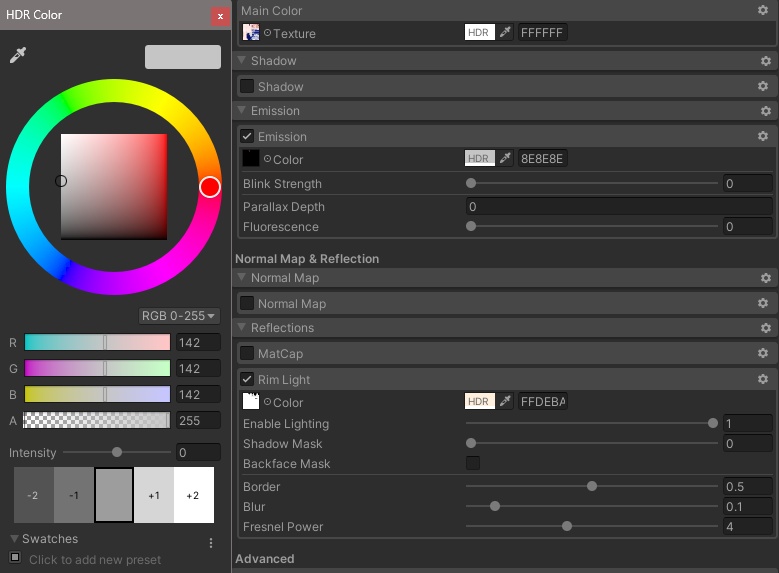Select the Rim Light color texture thumbnail
Screen dimensions: 779x573
tap(251, 401)
